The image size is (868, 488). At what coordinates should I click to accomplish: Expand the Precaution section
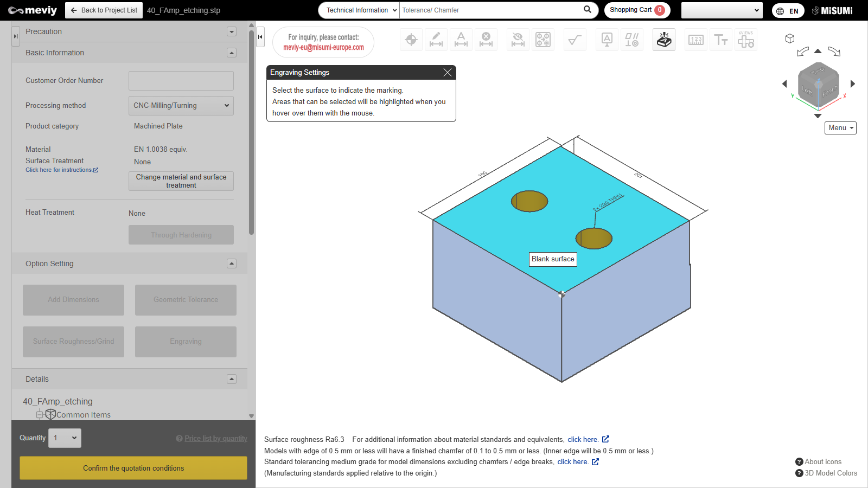(x=232, y=31)
